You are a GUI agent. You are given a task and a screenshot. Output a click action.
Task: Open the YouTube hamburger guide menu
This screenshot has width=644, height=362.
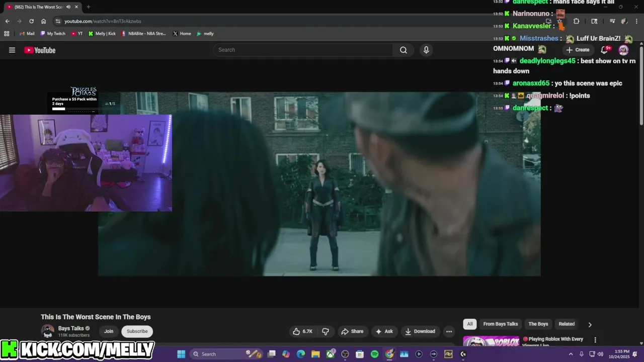click(12, 50)
